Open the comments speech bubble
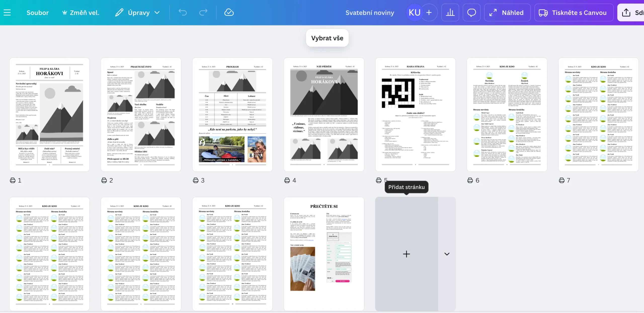This screenshot has width=644, height=313. [x=471, y=13]
